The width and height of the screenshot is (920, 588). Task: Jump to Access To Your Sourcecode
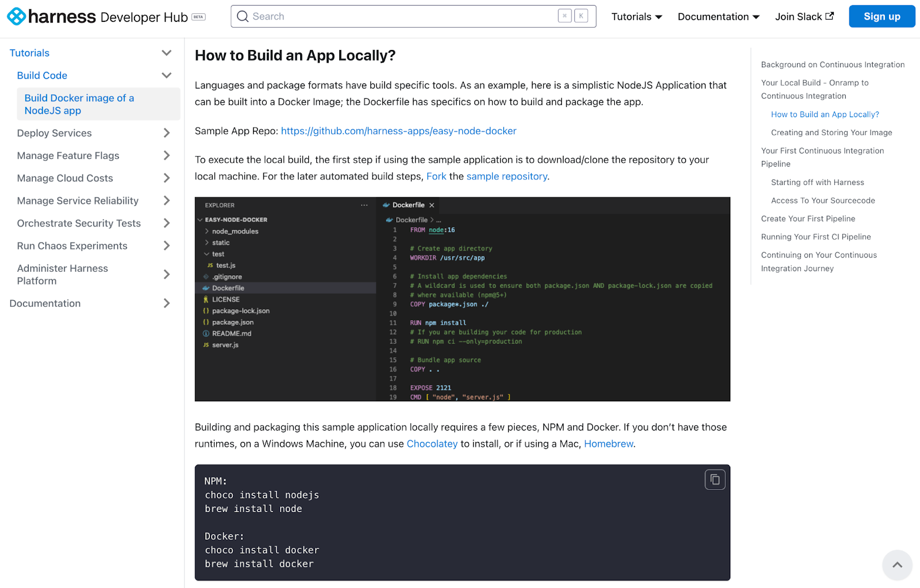[x=823, y=201]
